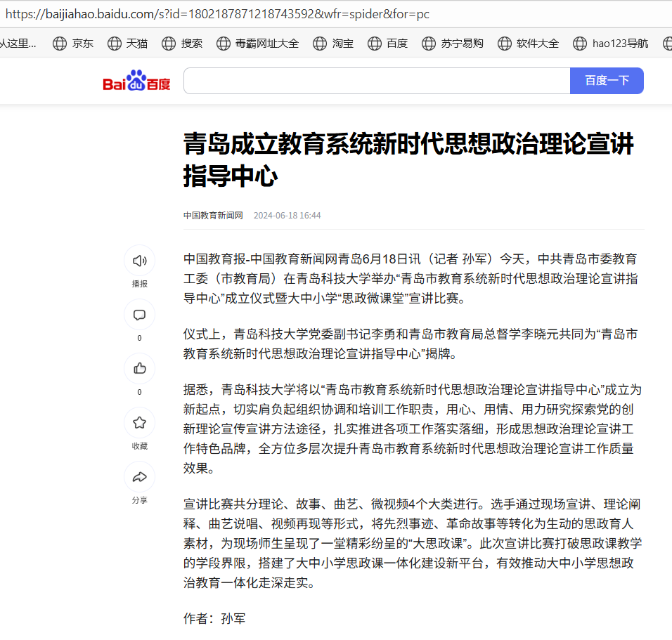Open the hao123导航 bookmark
The width and height of the screenshot is (672, 640).
[x=611, y=43]
